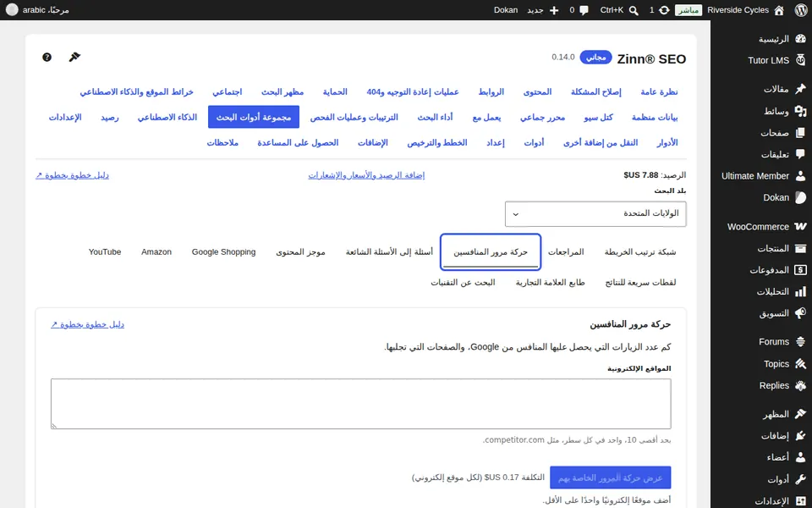
Task: Open the بيانات منظمة navigation item
Action: (655, 117)
